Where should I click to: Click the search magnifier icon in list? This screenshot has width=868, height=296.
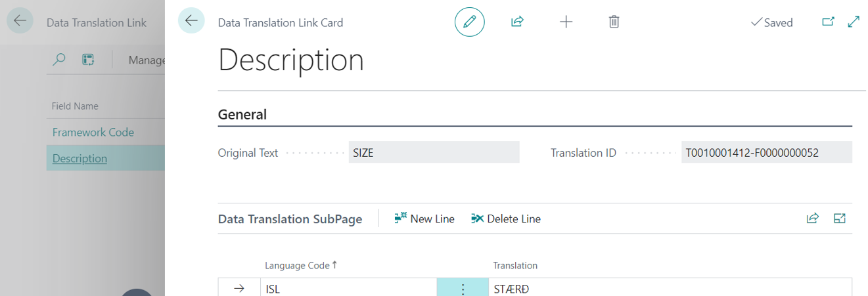click(59, 60)
